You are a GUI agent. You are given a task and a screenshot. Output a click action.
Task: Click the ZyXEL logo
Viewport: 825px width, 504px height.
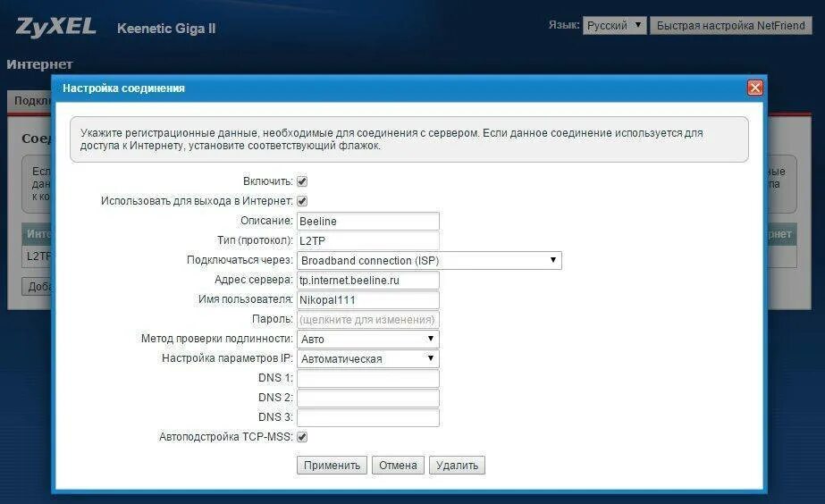55,27
